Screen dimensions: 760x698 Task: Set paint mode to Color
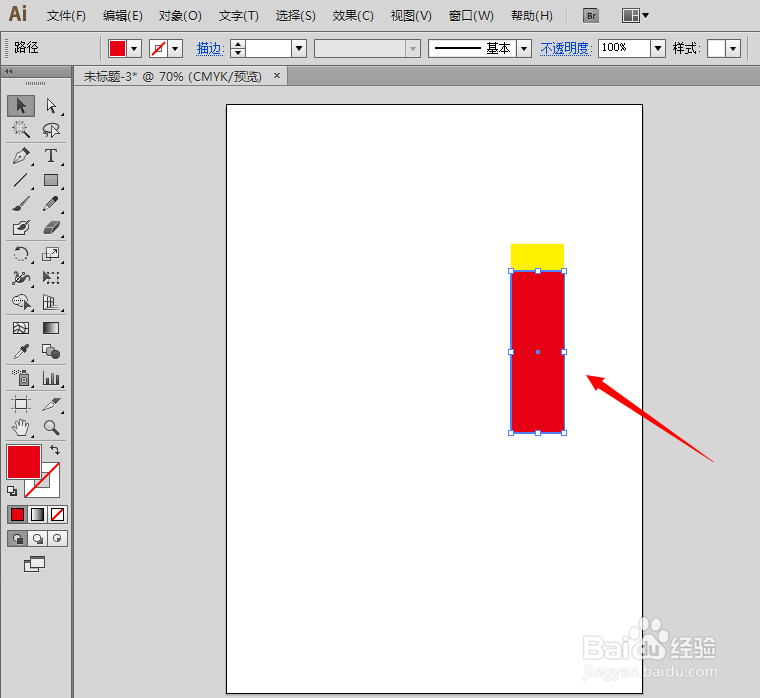tap(17, 514)
